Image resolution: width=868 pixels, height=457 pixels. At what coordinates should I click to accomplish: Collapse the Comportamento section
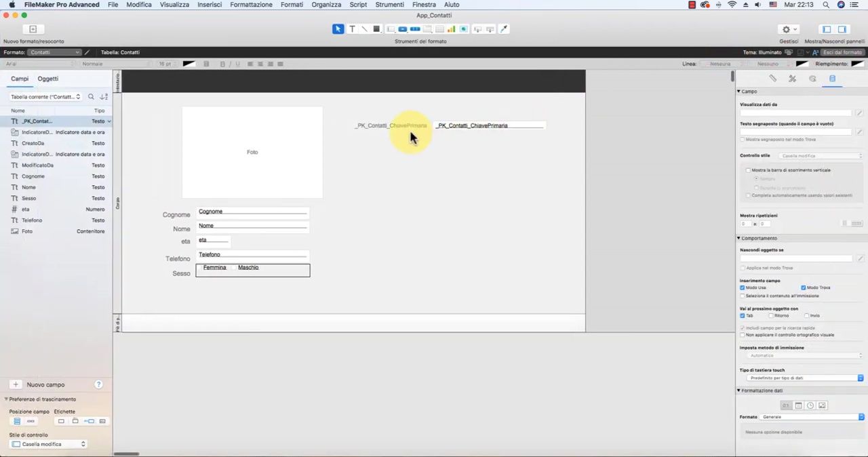click(x=738, y=239)
